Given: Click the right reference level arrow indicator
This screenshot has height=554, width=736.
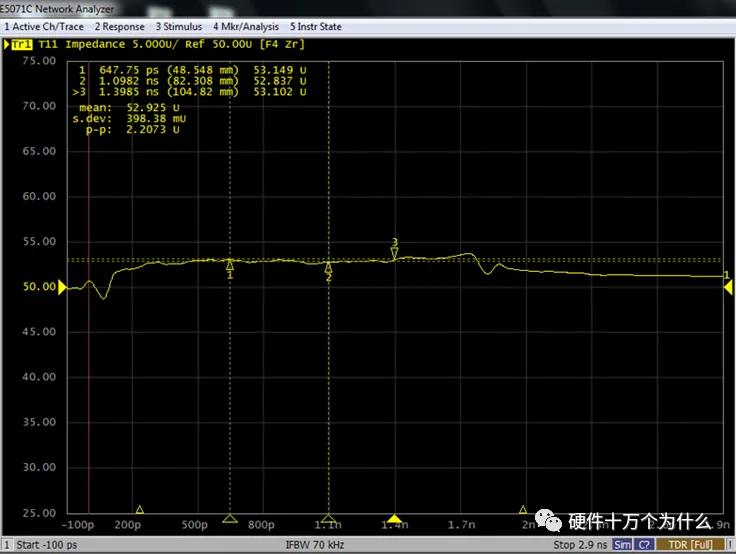Looking at the screenshot, I should [x=729, y=287].
